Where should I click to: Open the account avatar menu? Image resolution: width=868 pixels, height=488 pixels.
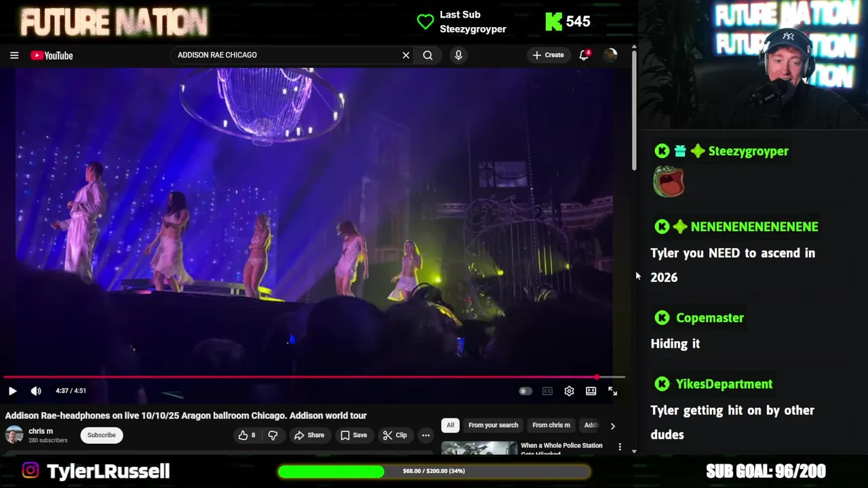tap(610, 55)
